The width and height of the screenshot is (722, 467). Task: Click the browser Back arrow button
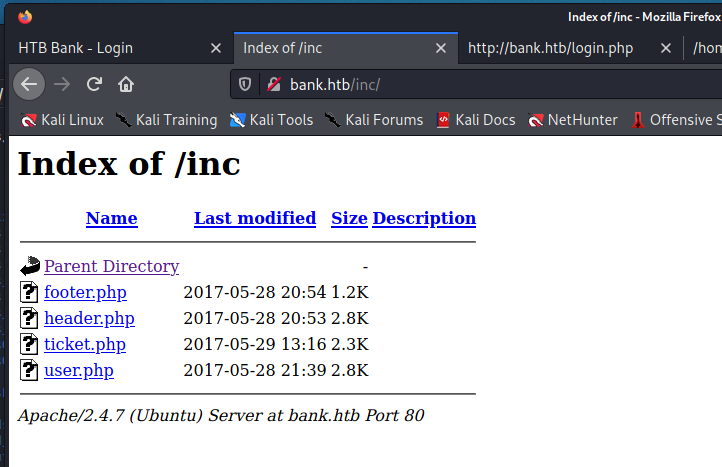click(29, 84)
